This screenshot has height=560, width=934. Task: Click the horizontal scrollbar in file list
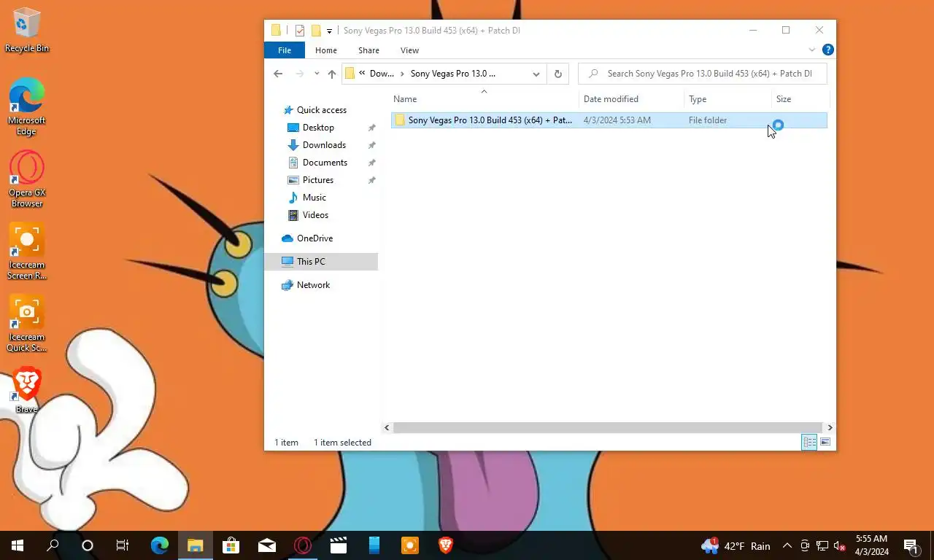pos(608,428)
